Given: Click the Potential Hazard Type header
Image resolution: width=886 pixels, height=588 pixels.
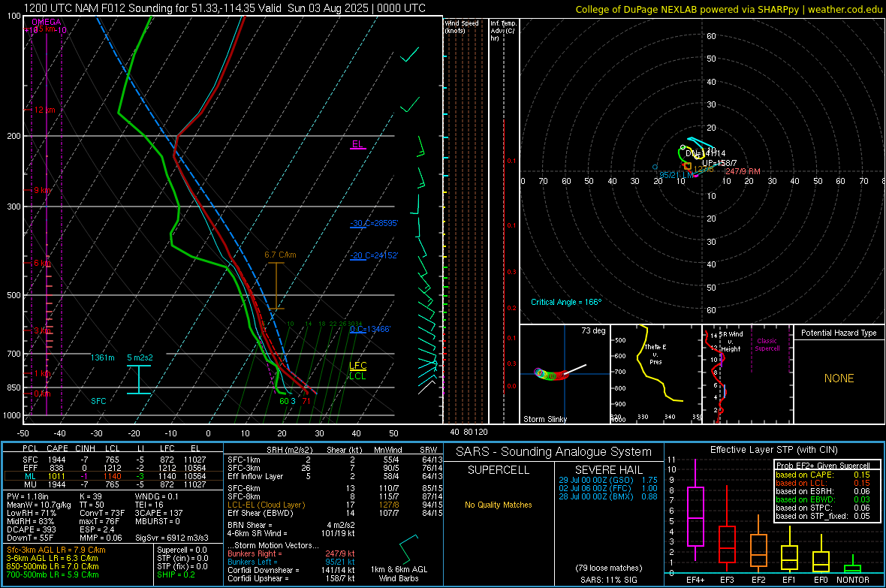Looking at the screenshot, I should [x=839, y=333].
